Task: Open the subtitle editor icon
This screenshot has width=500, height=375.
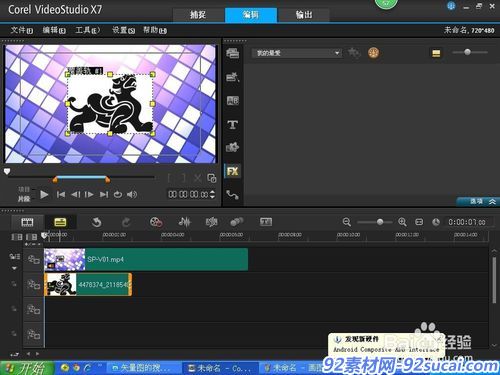Action: 266,222
